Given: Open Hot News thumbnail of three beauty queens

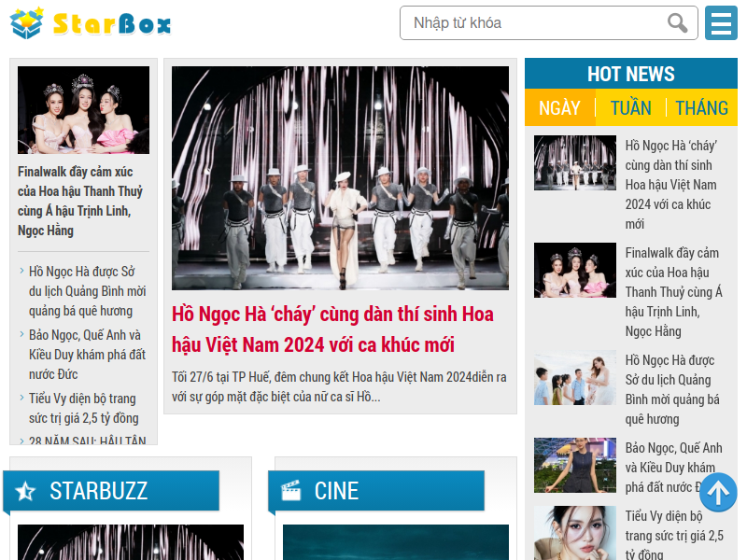Looking at the screenshot, I should (x=575, y=270).
